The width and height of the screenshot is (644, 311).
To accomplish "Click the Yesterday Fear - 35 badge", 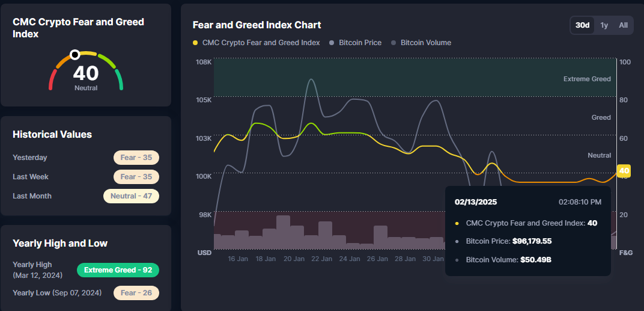I will [x=136, y=158].
